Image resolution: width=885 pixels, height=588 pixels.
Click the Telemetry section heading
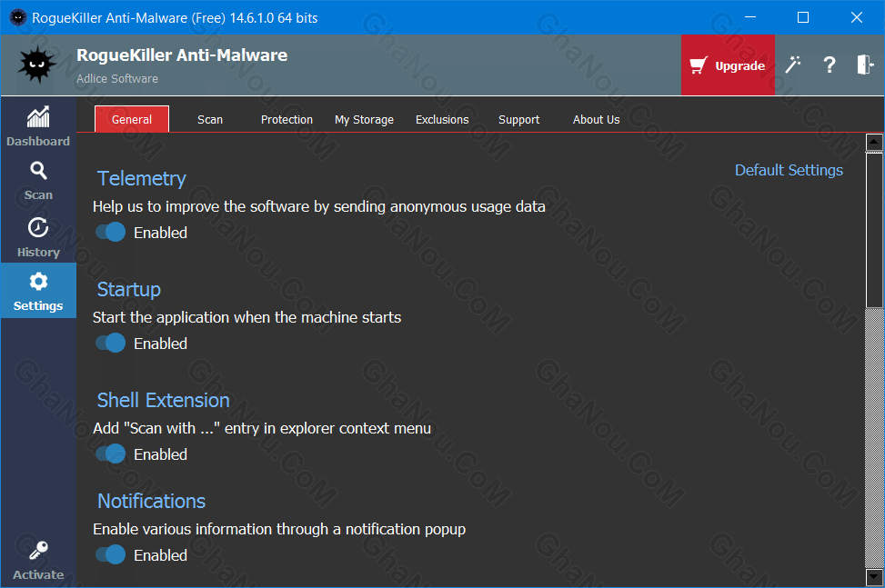tap(142, 178)
